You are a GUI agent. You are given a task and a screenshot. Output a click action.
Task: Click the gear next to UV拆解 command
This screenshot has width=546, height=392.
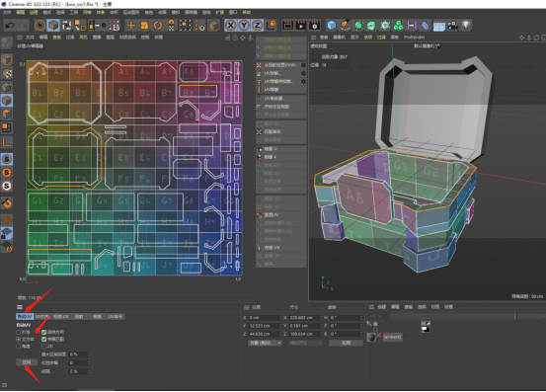tap(303, 73)
